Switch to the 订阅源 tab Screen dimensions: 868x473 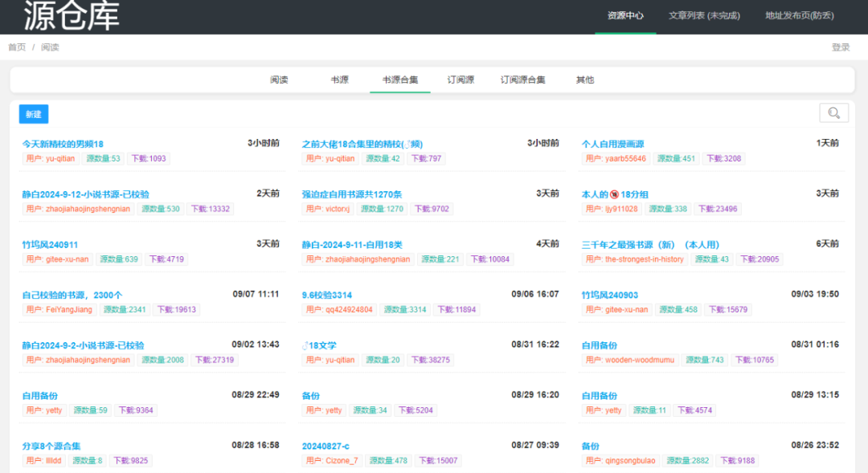pos(460,80)
